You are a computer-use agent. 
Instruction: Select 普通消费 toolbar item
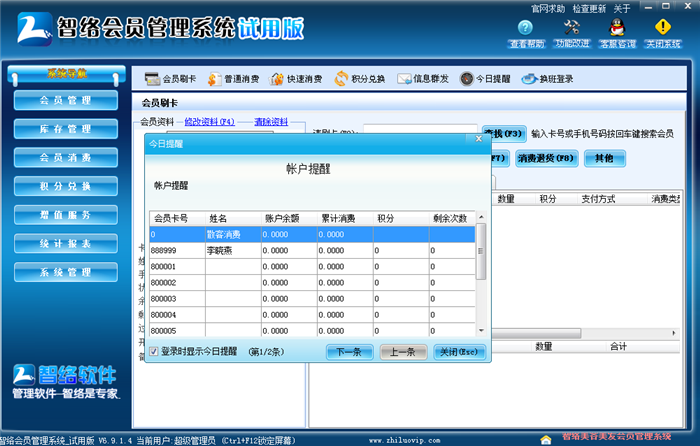click(233, 79)
